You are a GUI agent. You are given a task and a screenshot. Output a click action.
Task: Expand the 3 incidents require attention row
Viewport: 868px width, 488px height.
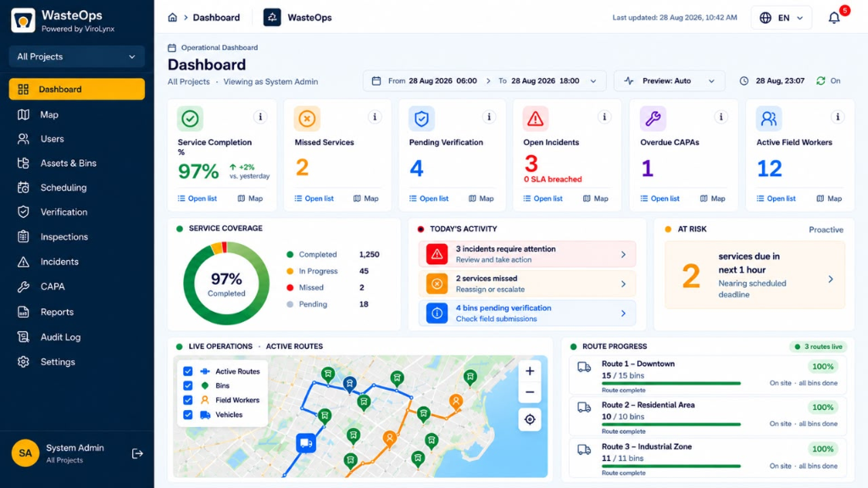click(527, 254)
